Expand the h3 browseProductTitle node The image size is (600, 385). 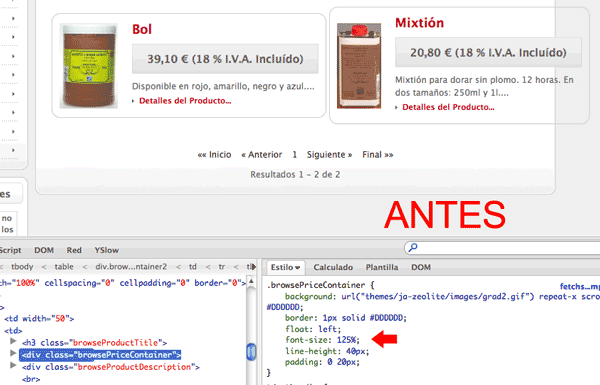click(13, 341)
